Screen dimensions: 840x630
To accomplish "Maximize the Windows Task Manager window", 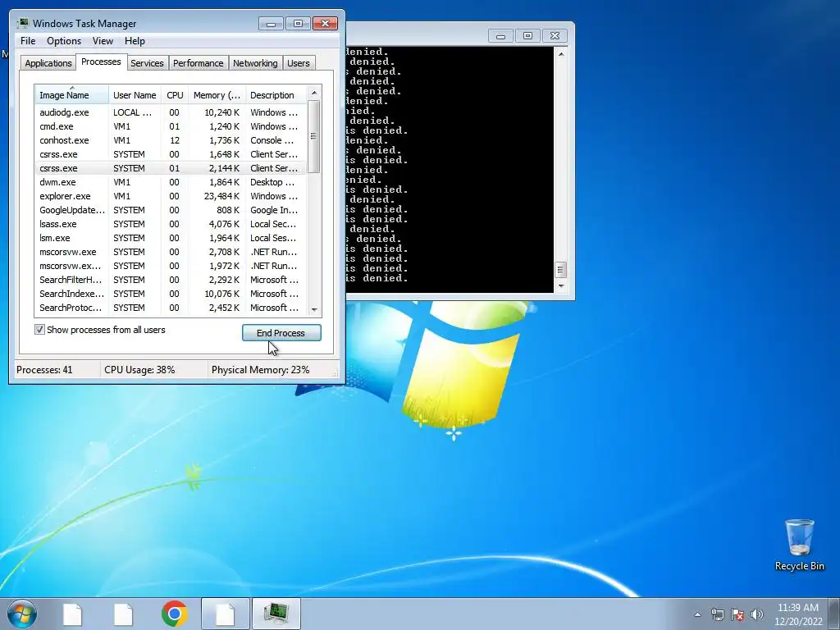I will [298, 23].
